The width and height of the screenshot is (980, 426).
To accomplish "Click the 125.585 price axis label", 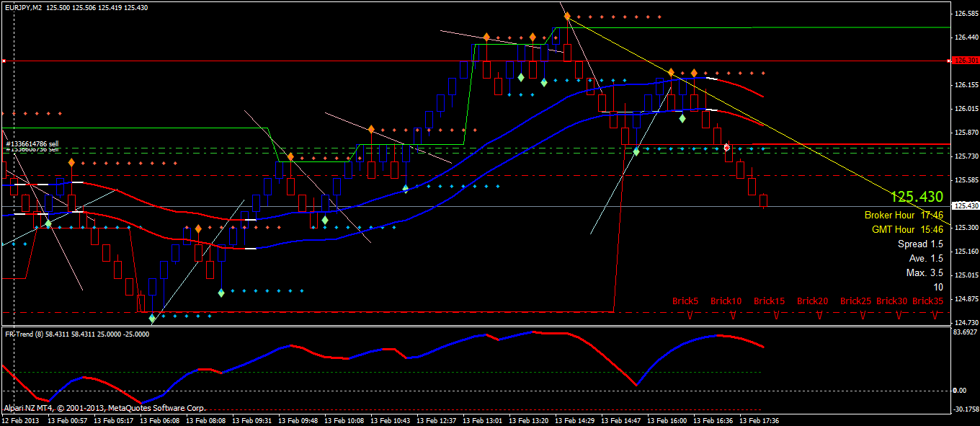I will click(x=966, y=180).
